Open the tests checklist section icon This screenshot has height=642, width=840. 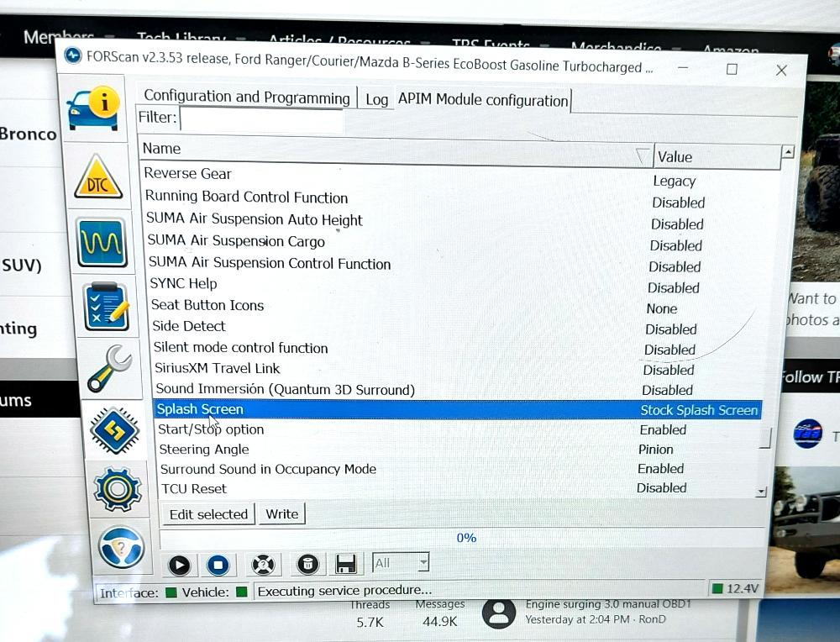coord(107,307)
